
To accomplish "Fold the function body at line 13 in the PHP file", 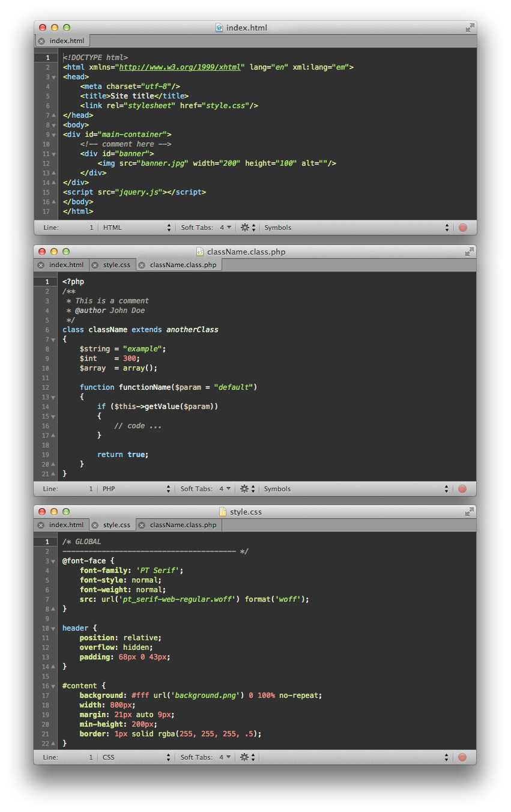I will click(53, 398).
